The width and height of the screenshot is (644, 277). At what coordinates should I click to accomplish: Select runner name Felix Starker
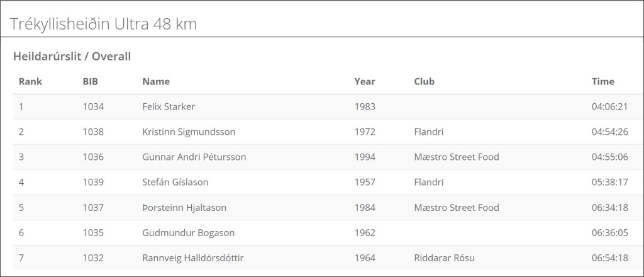click(169, 106)
